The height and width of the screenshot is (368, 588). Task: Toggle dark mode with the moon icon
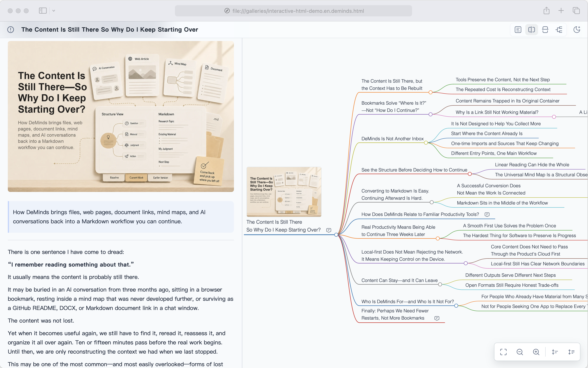(577, 30)
